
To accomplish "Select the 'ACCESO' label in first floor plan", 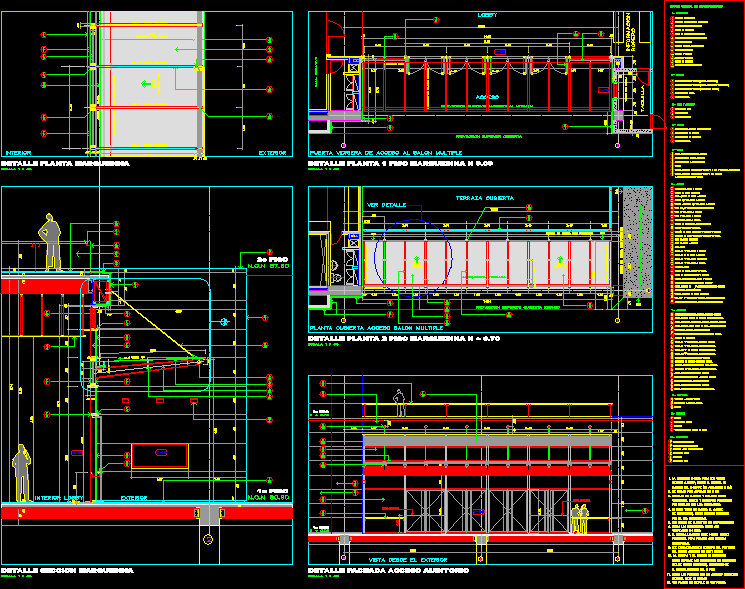I will coord(487,97).
